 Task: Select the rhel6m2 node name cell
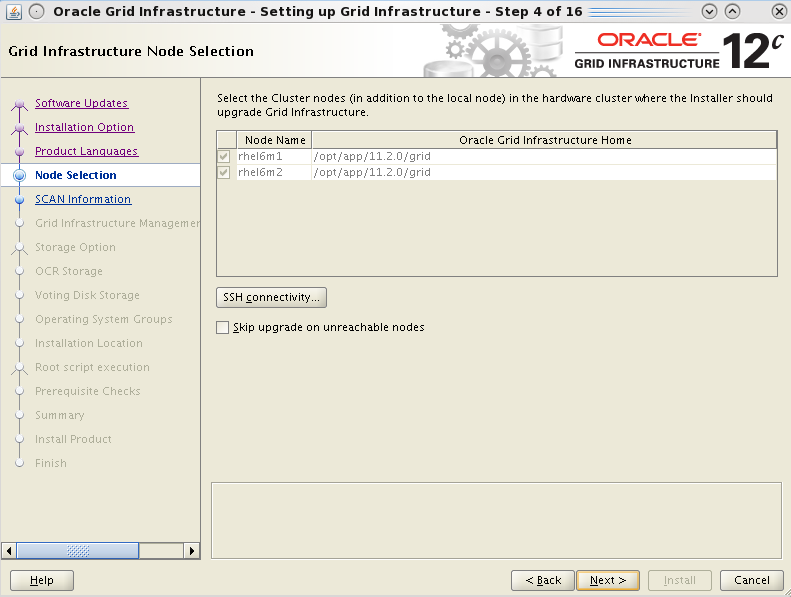(274, 173)
